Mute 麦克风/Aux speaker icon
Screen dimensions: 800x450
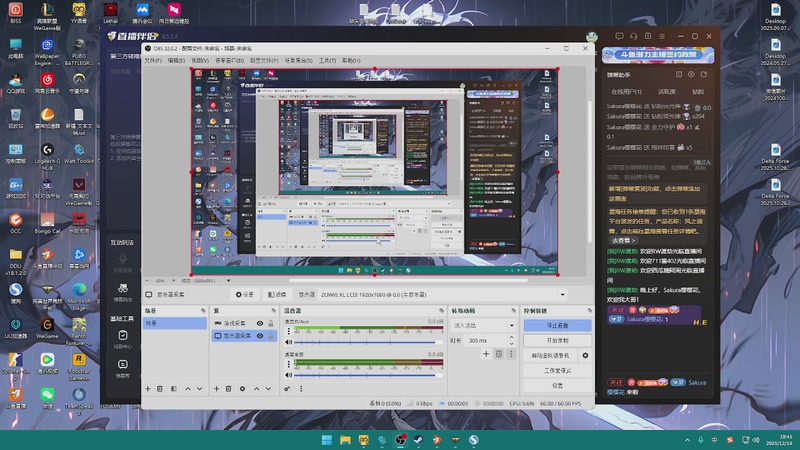[288, 342]
